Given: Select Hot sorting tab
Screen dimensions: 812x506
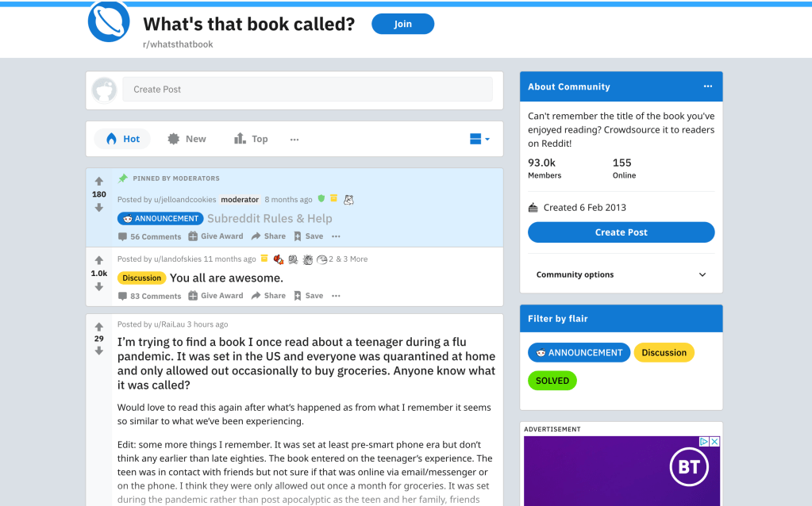Looking at the screenshot, I should 122,139.
